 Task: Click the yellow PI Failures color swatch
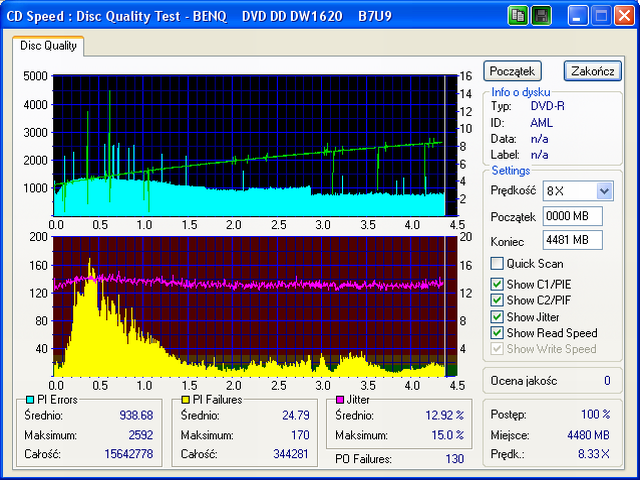click(185, 400)
